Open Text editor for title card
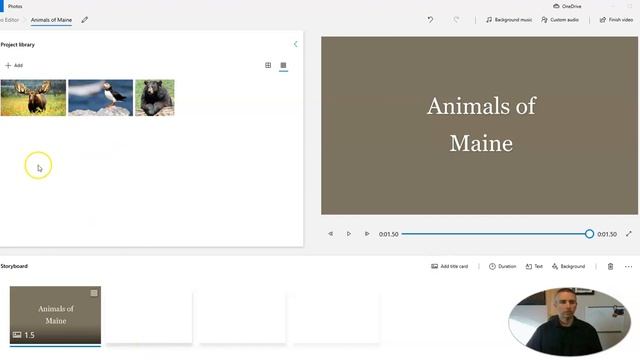Screen dimensions: 640x360 click(534, 267)
